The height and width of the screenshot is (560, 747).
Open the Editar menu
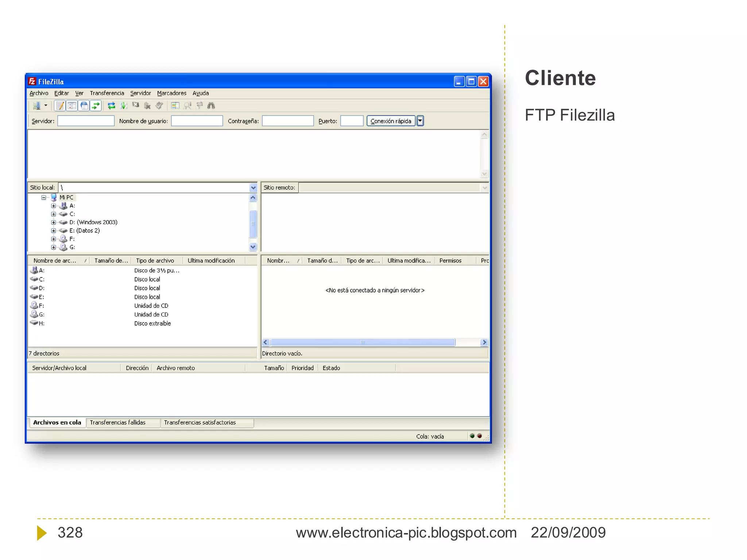coord(62,93)
